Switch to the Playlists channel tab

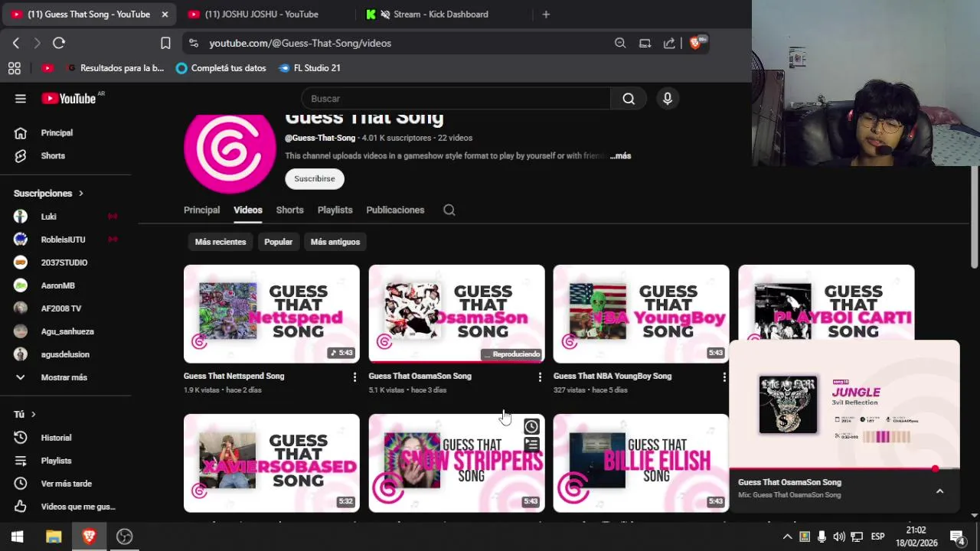click(335, 210)
